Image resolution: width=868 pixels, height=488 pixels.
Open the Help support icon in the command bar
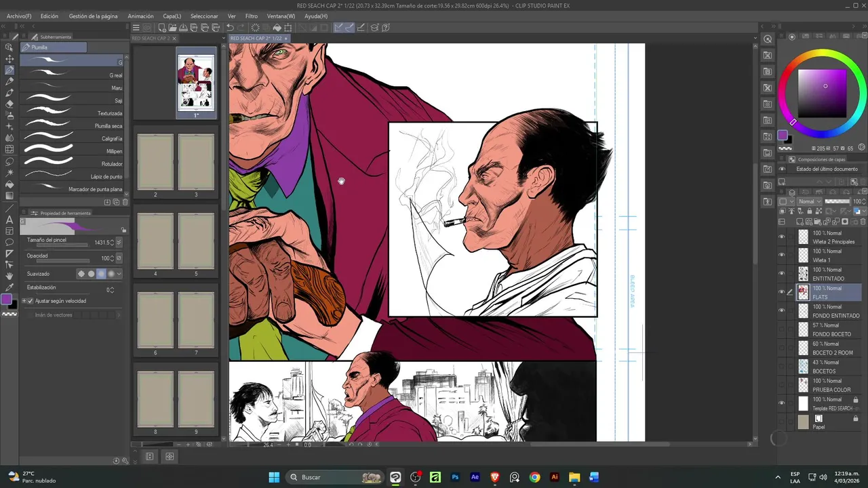(x=385, y=28)
